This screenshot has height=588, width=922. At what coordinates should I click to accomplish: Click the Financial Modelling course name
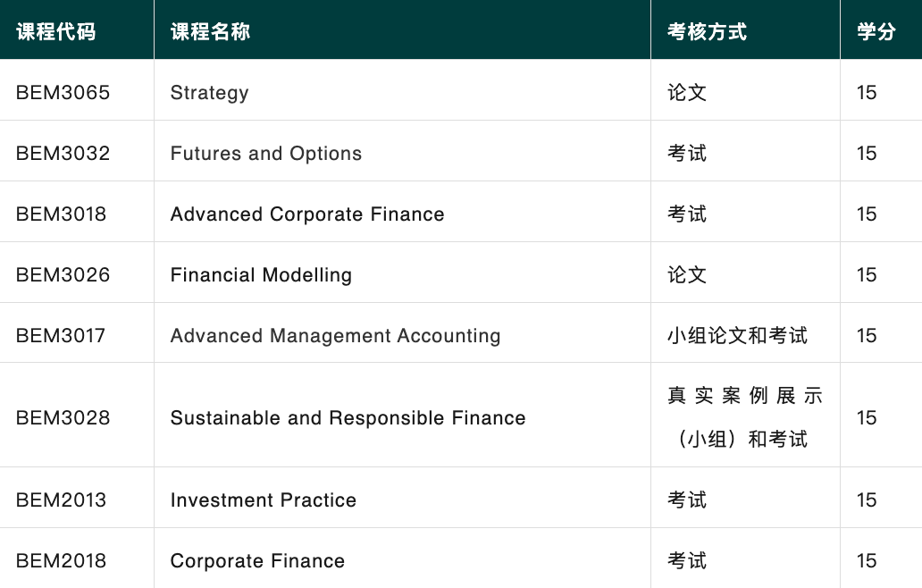pyautogui.click(x=261, y=274)
